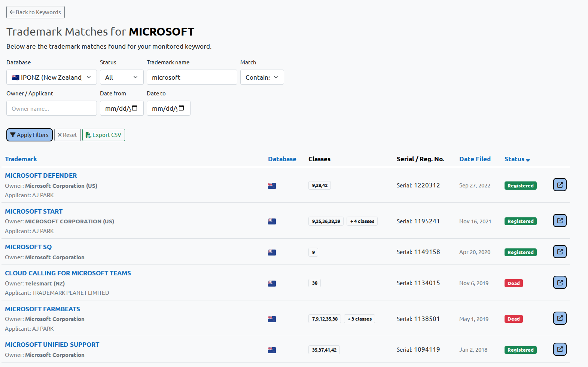588x367 pixels.
Task: Click the Classes column header
Action: point(319,159)
